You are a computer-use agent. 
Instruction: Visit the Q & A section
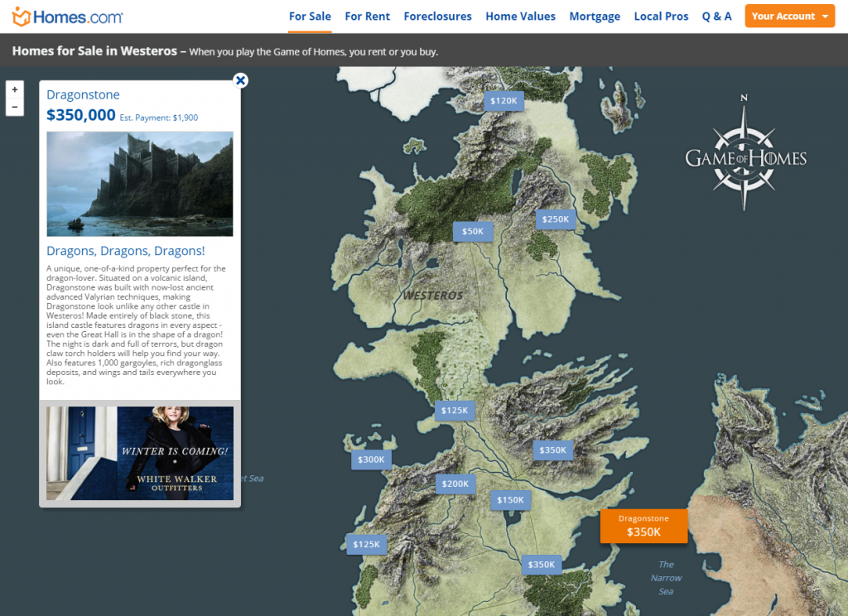point(716,17)
